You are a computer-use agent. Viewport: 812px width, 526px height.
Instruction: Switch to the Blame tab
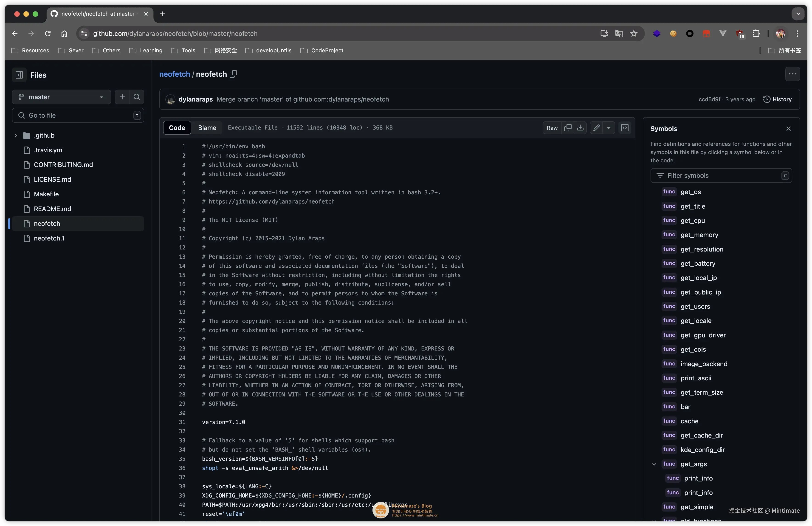pos(207,128)
